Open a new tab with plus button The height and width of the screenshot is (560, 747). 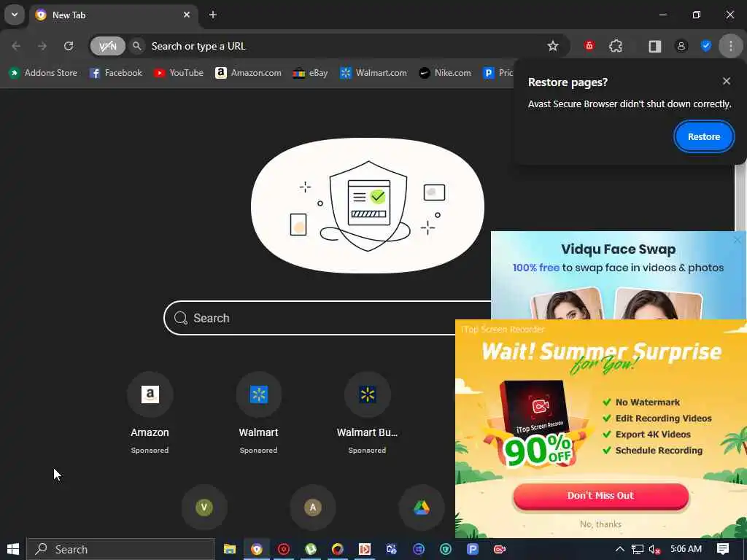[x=213, y=15]
